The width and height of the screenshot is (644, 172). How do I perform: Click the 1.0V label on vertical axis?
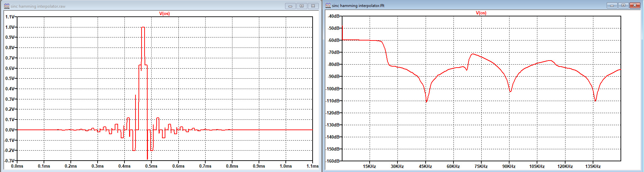click(x=10, y=27)
